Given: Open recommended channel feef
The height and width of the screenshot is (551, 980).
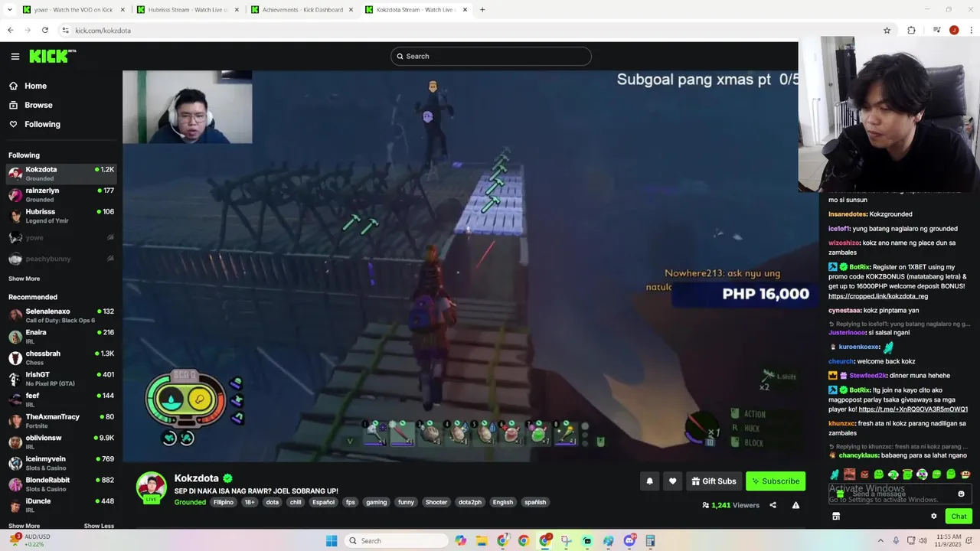Looking at the screenshot, I should tap(61, 399).
